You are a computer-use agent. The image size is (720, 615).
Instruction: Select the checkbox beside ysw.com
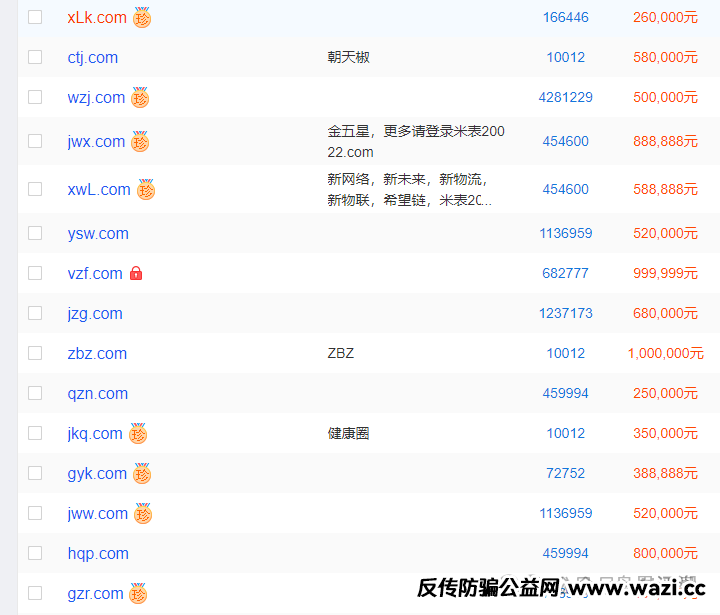click(x=35, y=233)
